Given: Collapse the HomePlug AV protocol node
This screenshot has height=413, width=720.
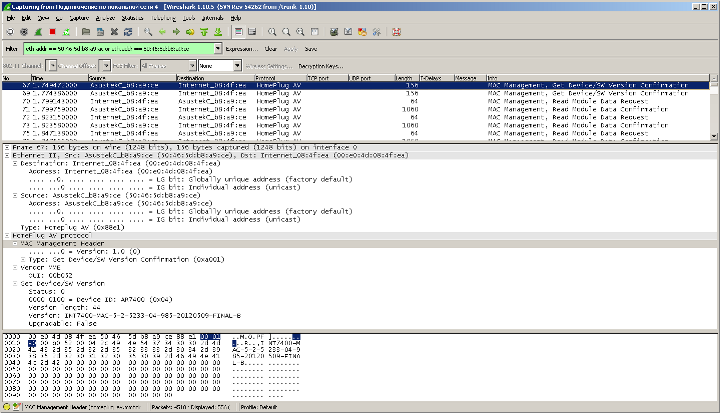Looking at the screenshot, I should 7,236.
